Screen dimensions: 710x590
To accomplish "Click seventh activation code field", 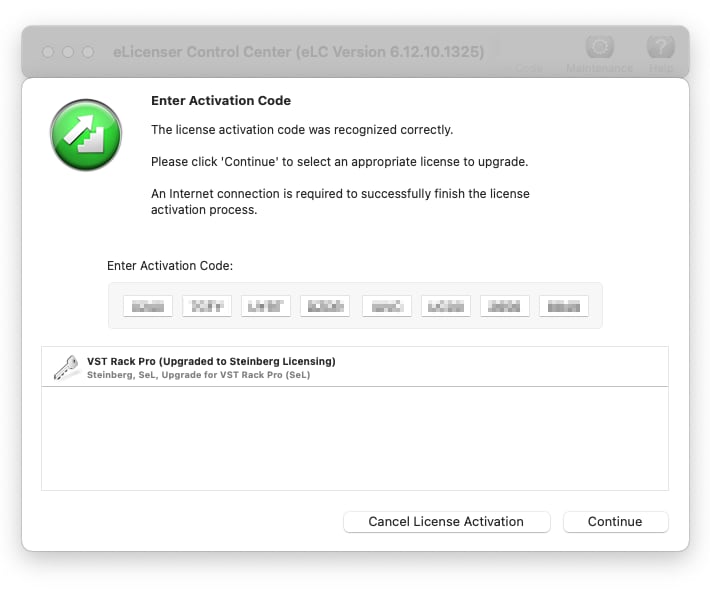I will click(505, 307).
